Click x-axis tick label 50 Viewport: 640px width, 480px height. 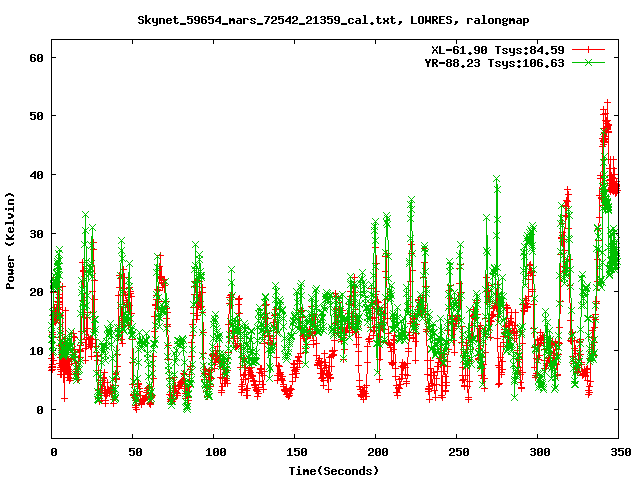pos(135,452)
